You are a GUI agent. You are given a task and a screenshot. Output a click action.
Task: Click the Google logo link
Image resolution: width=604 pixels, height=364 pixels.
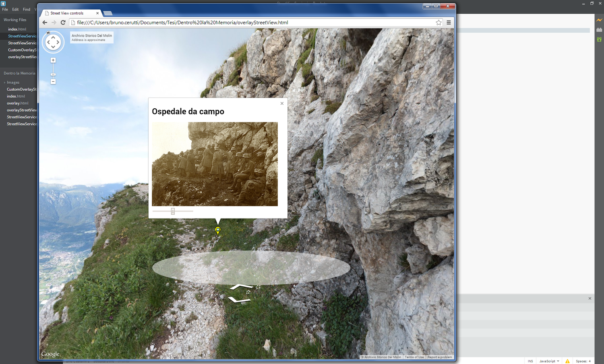pyautogui.click(x=50, y=354)
